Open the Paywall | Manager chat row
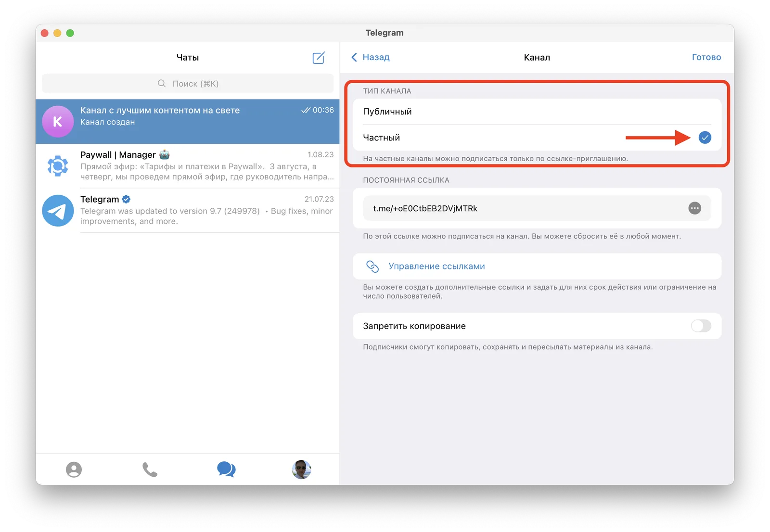The height and width of the screenshot is (532, 770). 188,166
